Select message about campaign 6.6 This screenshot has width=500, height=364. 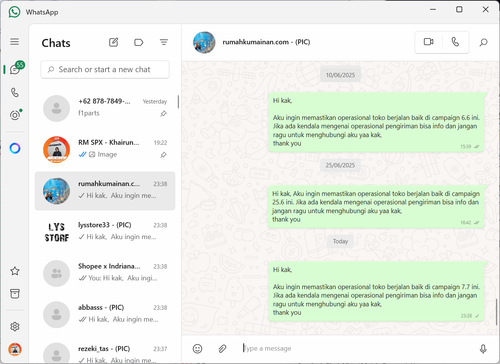(376, 122)
